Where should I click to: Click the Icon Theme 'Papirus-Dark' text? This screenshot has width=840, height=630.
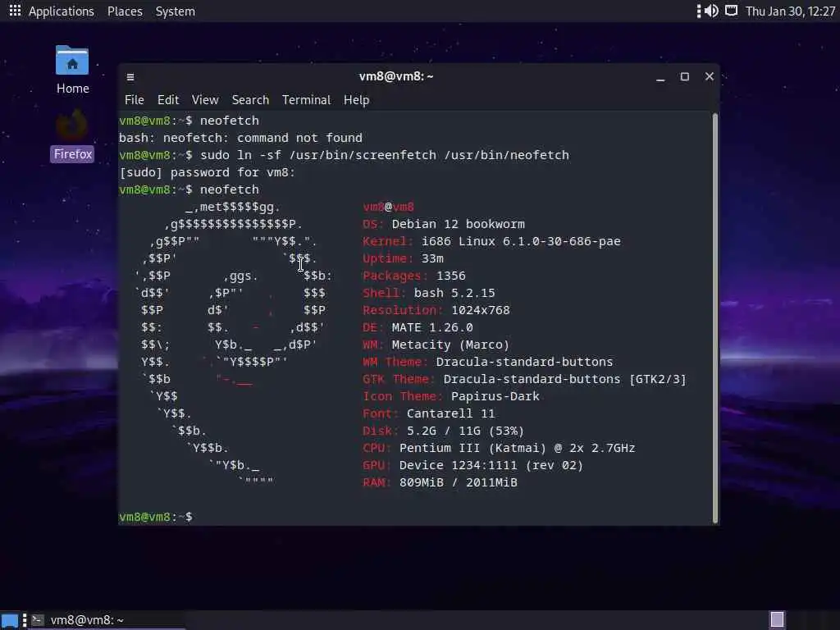[495, 396]
